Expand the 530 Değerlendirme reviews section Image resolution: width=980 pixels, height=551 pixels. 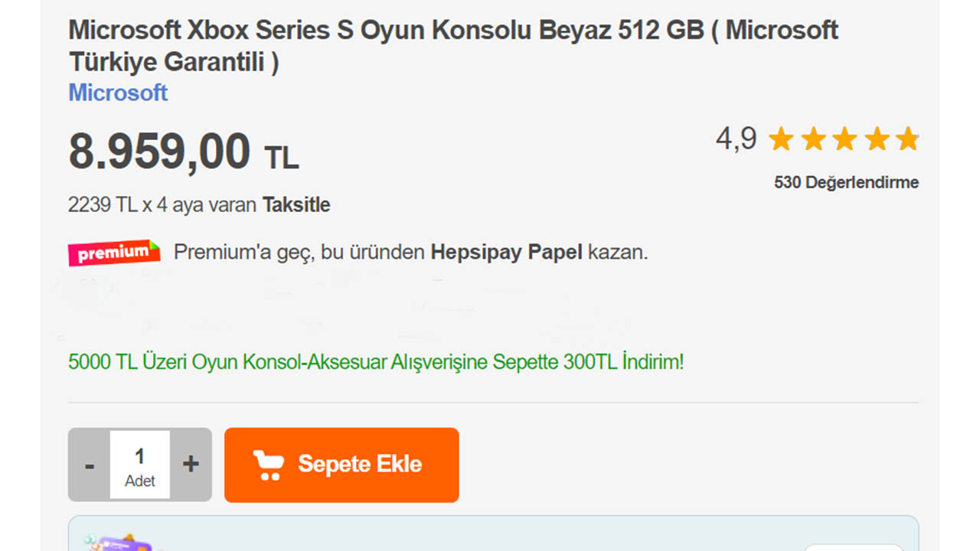pos(846,182)
